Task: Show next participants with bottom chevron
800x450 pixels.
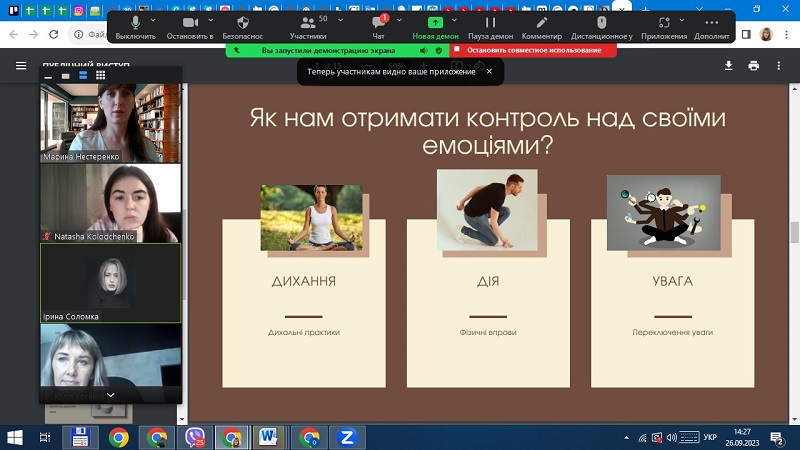Action: (110, 395)
